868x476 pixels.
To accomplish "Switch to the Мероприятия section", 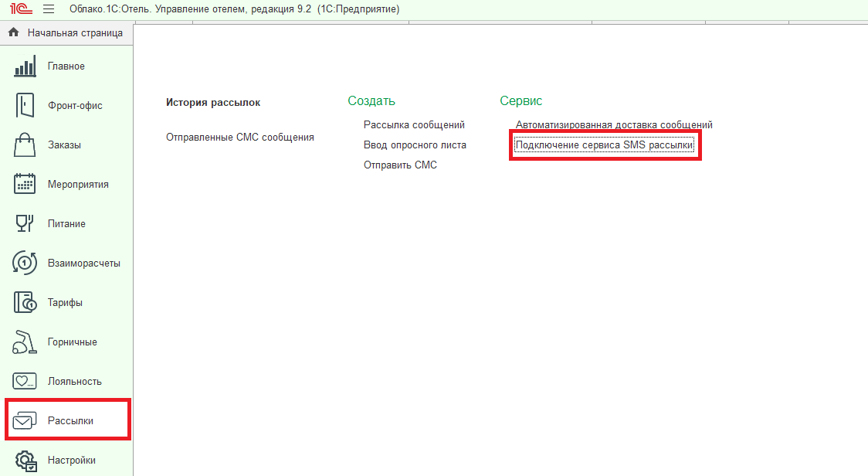I will 78,184.
